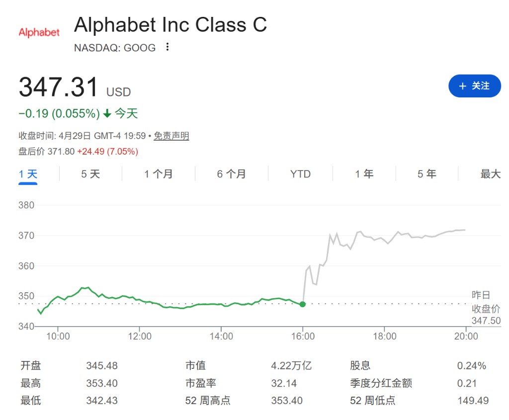Show the YTD chart range
Screen dimensions: 509x420
(300, 174)
